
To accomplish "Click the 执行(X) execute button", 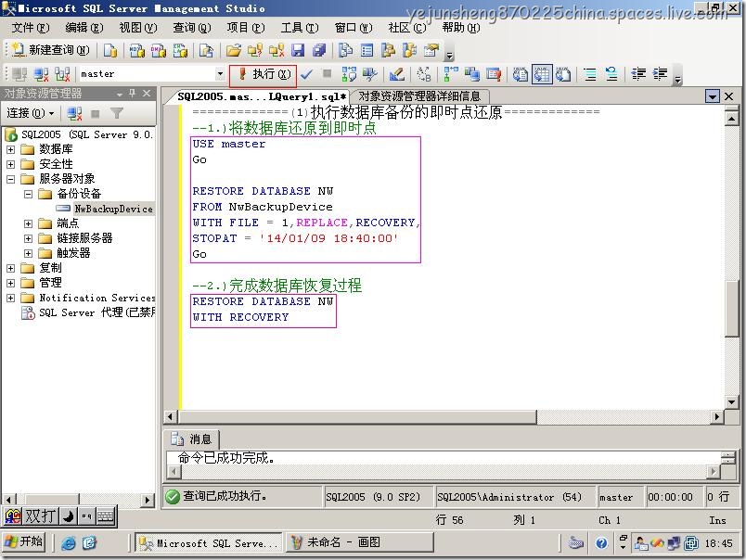I will point(264,74).
